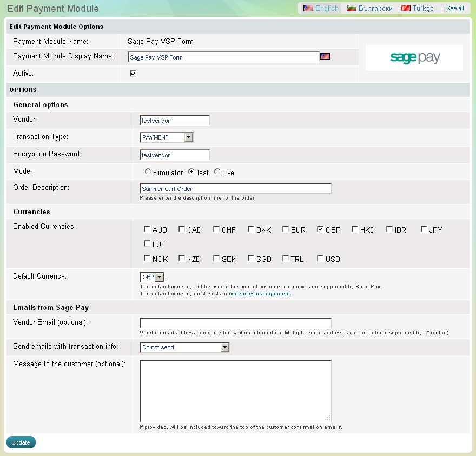Choose the Live mode radio button
Viewport: 476px width, 456px height.
point(217,172)
